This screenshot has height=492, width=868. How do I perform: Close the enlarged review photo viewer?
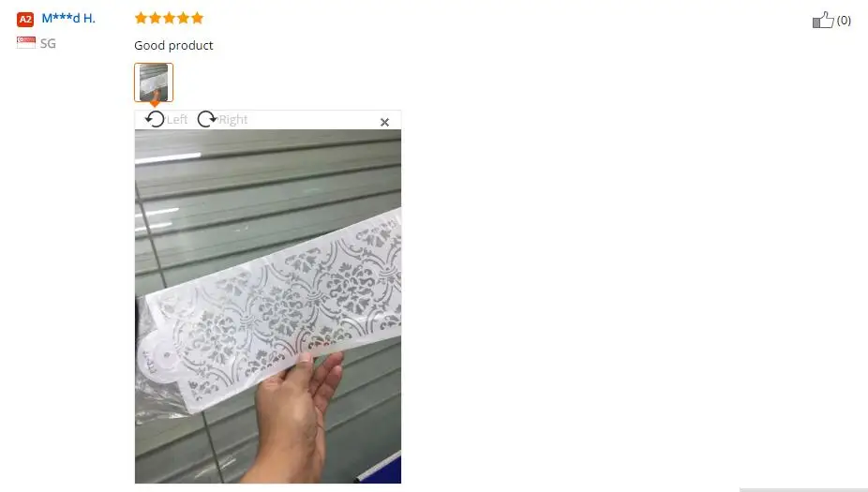click(x=384, y=123)
